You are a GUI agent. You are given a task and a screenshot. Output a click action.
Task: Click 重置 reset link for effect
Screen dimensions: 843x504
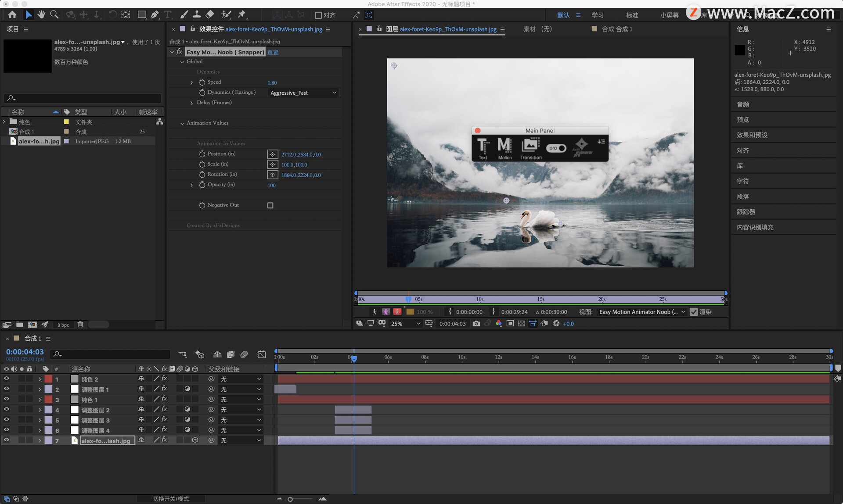pyautogui.click(x=273, y=52)
